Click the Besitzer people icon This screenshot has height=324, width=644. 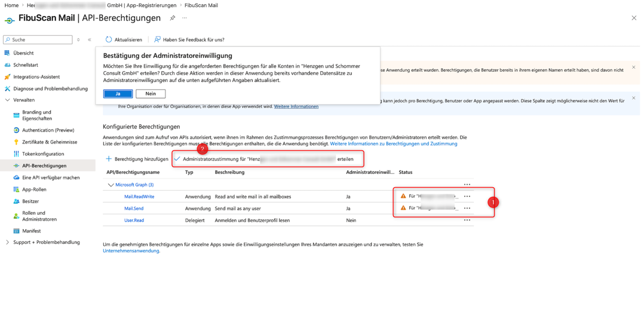17,201
